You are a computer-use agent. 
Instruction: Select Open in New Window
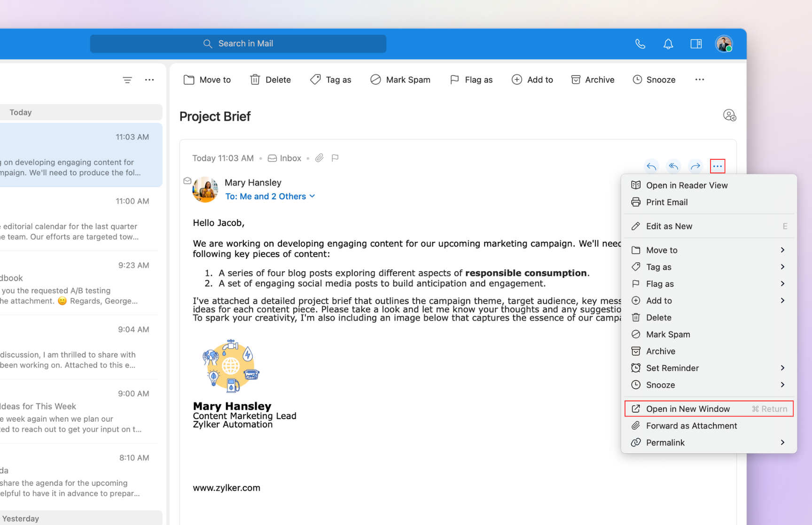(x=709, y=409)
